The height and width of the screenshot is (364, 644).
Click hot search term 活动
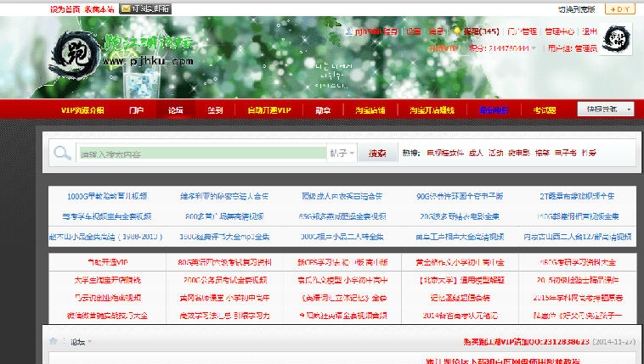495,153
